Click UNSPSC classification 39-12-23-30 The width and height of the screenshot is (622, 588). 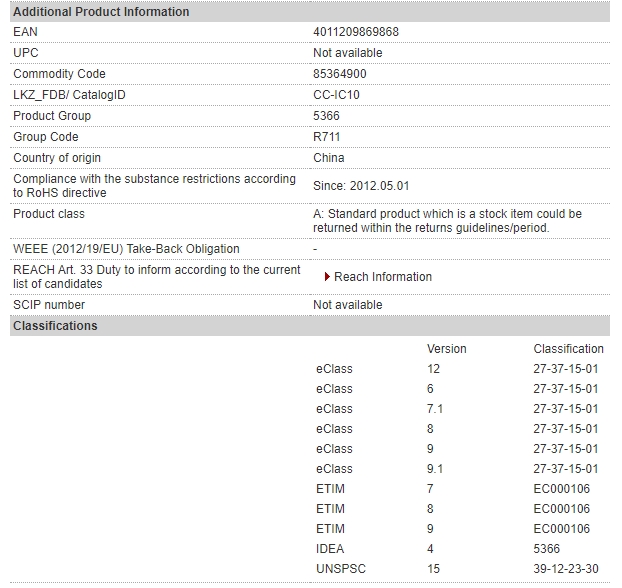tap(566, 569)
